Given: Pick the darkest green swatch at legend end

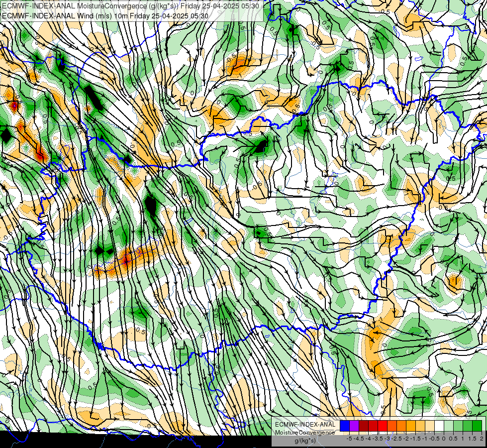Looking at the screenshot, I should tap(477, 426).
